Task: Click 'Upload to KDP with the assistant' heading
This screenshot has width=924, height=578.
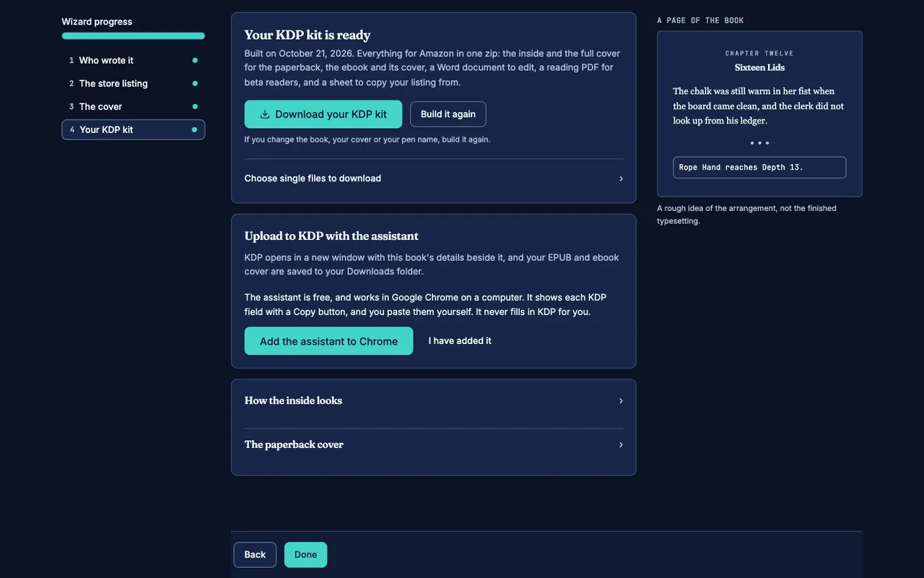Action: [331, 236]
